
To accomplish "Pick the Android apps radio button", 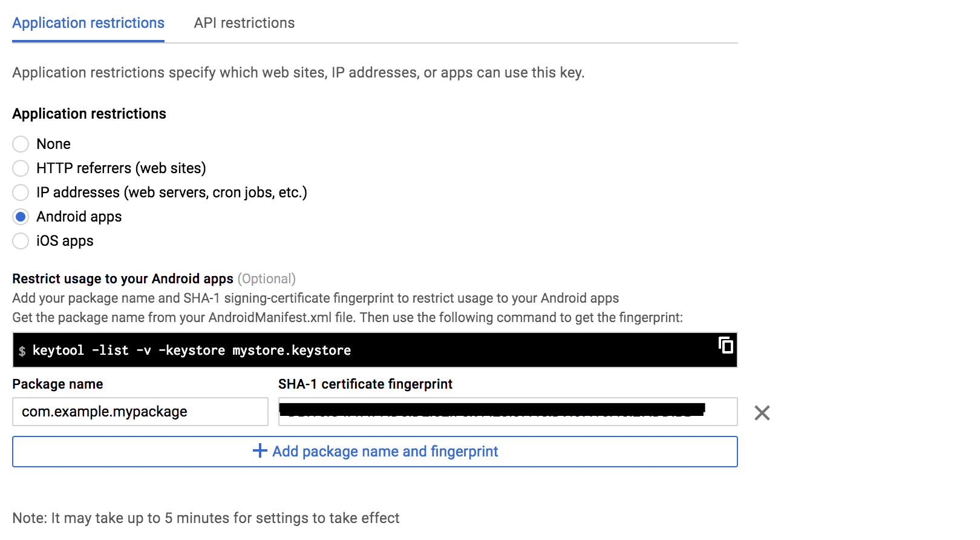I will pos(21,217).
